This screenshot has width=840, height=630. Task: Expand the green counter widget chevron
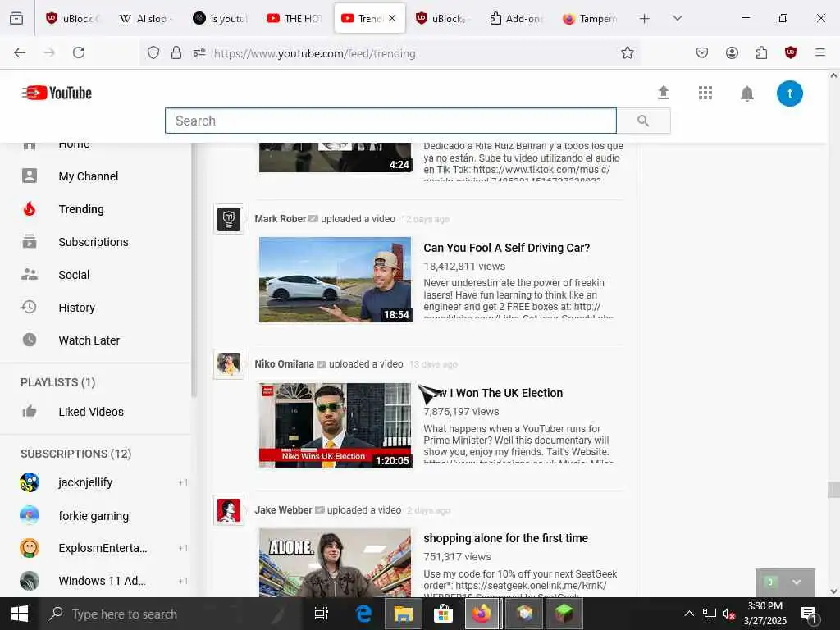pyautogui.click(x=797, y=582)
